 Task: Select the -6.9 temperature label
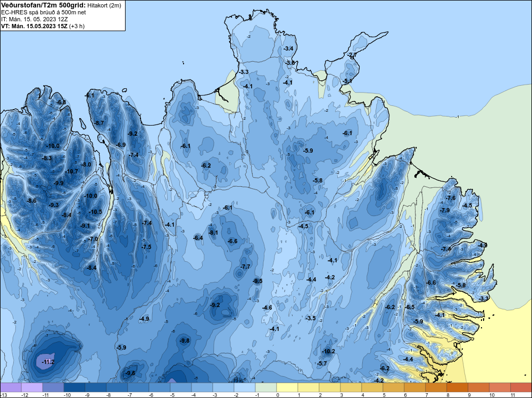click(121, 145)
